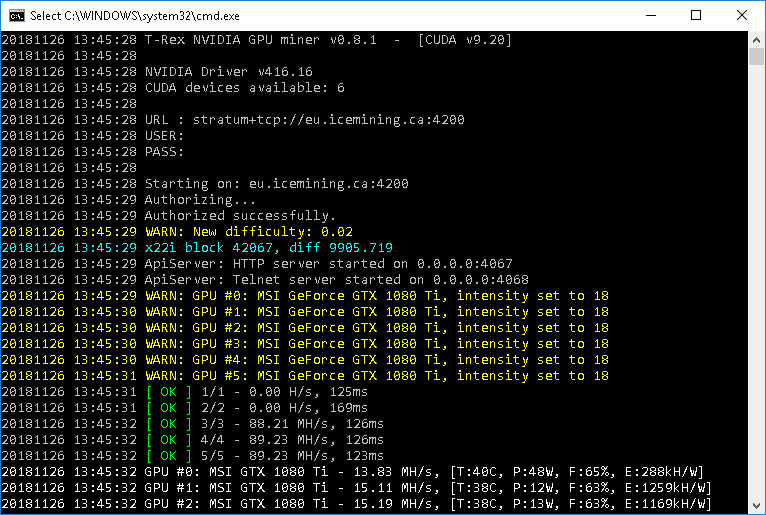Click the cyan x22i block 42067 line
This screenshot has height=515, width=766.
point(197,248)
